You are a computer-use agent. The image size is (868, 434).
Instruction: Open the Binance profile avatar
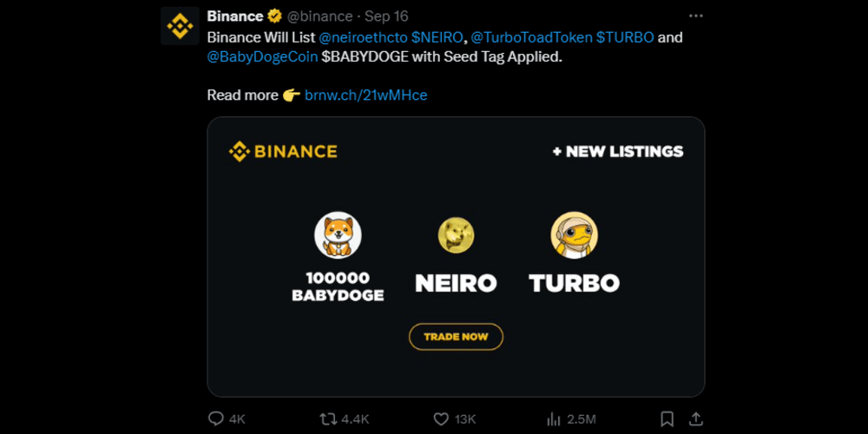tap(180, 25)
